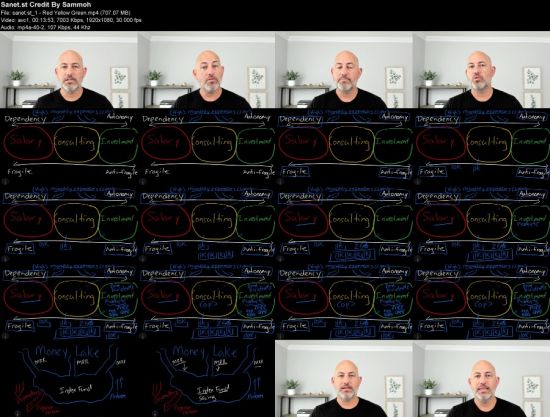This screenshot has width=550, height=417.
Task: Select the red Salary circle in first diagram frame
Action: (28, 143)
